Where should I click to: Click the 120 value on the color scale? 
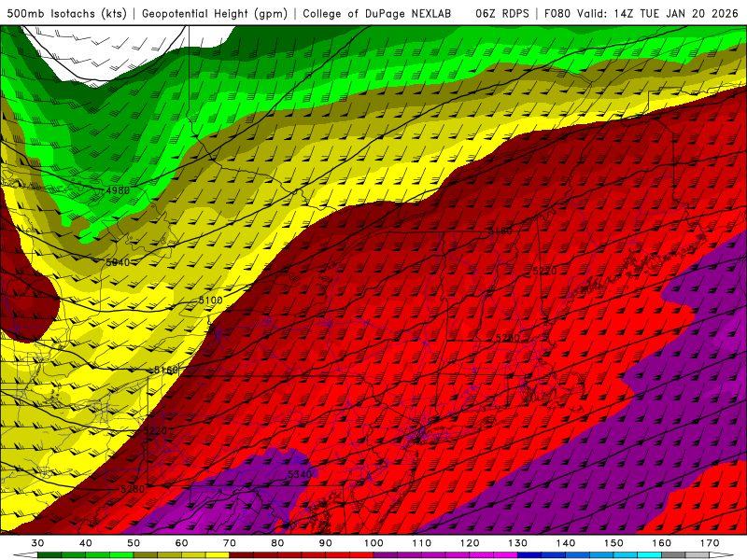coord(470,543)
